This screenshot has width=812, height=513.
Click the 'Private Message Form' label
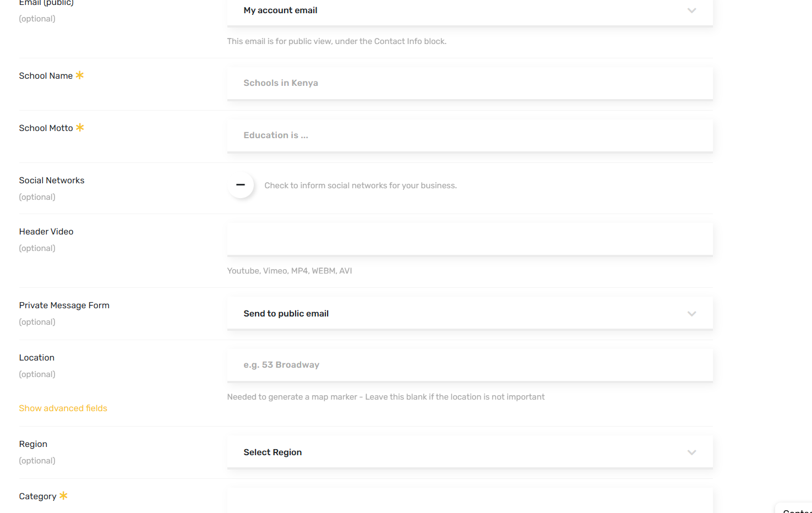point(64,305)
